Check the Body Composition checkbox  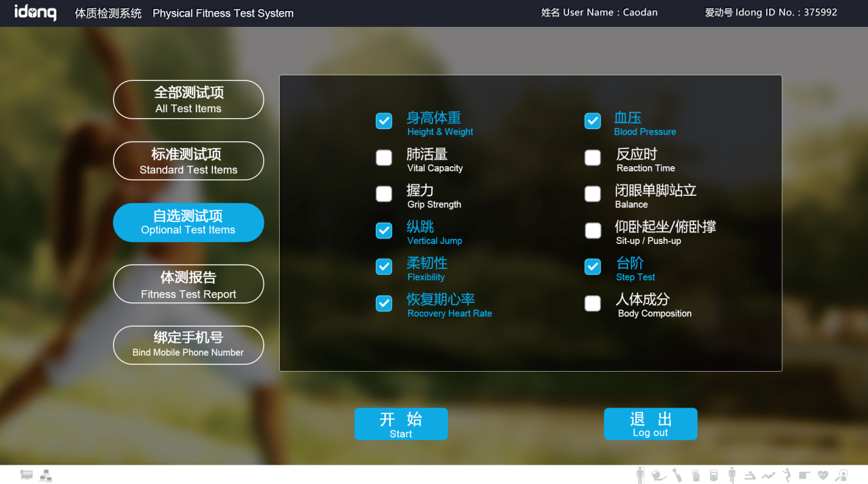point(593,303)
